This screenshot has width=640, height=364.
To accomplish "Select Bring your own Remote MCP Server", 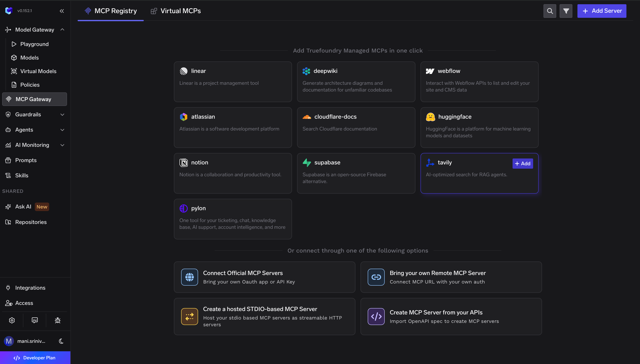I will [x=451, y=277].
